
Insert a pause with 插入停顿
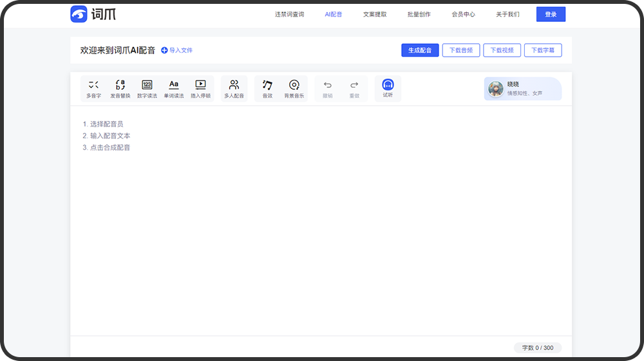200,88
